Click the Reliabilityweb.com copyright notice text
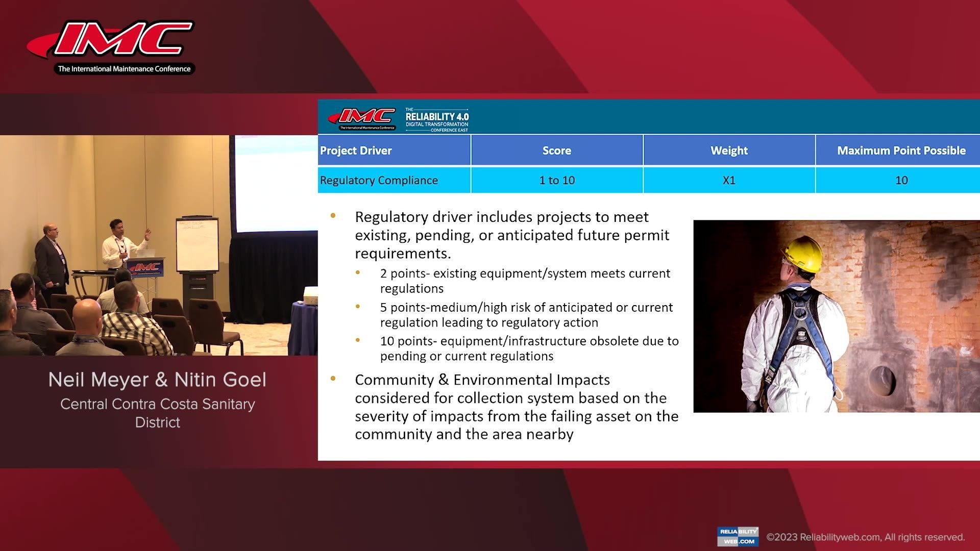The width and height of the screenshot is (980, 551). click(865, 537)
